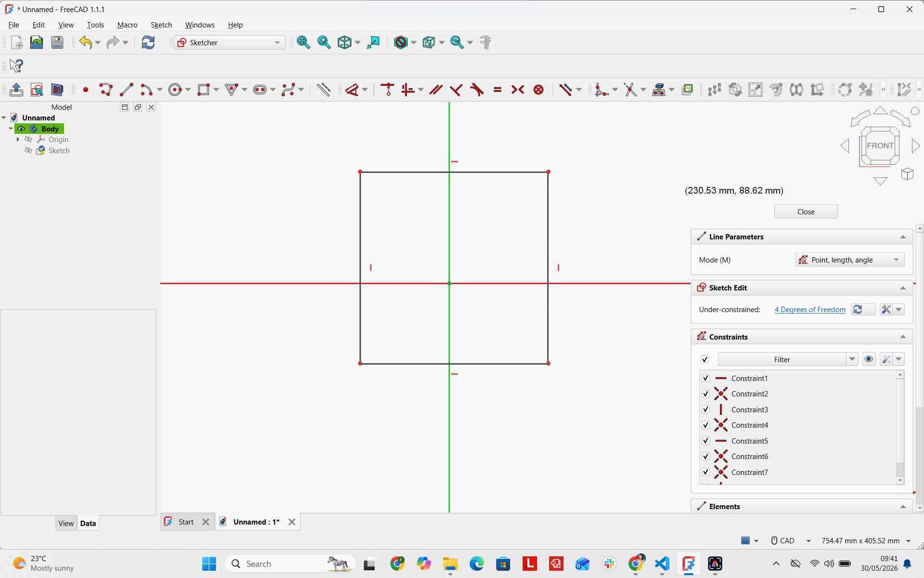Uncheck Constraint5 checkbox
The height and width of the screenshot is (578, 924).
706,441
